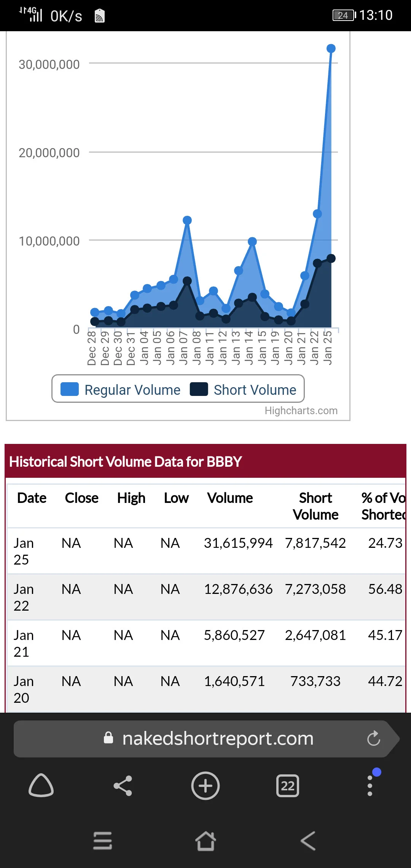This screenshot has width=411, height=868.
Task: Tap the 4G signal strength icon
Action: pyautogui.click(x=31, y=14)
